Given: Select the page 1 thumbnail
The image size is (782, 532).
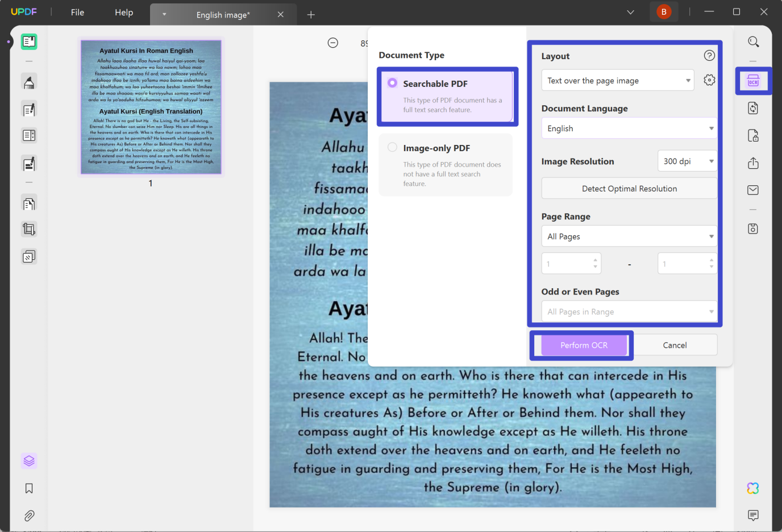Looking at the screenshot, I should 150,107.
